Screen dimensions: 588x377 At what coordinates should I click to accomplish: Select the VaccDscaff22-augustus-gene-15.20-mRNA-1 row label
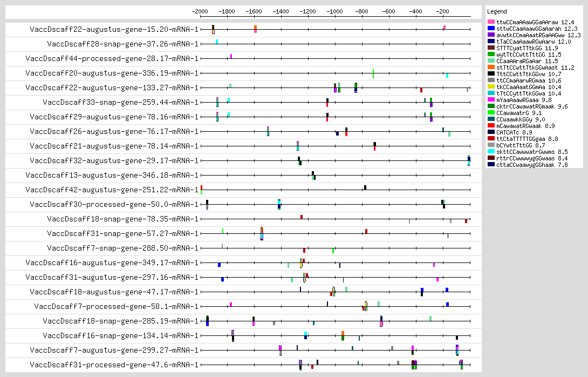click(114, 29)
